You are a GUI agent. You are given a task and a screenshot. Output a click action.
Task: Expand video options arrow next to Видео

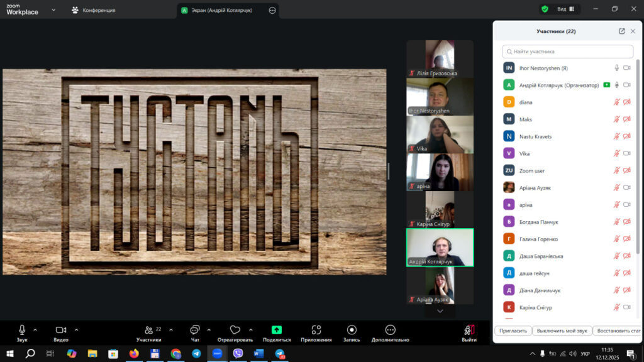pos(76,329)
